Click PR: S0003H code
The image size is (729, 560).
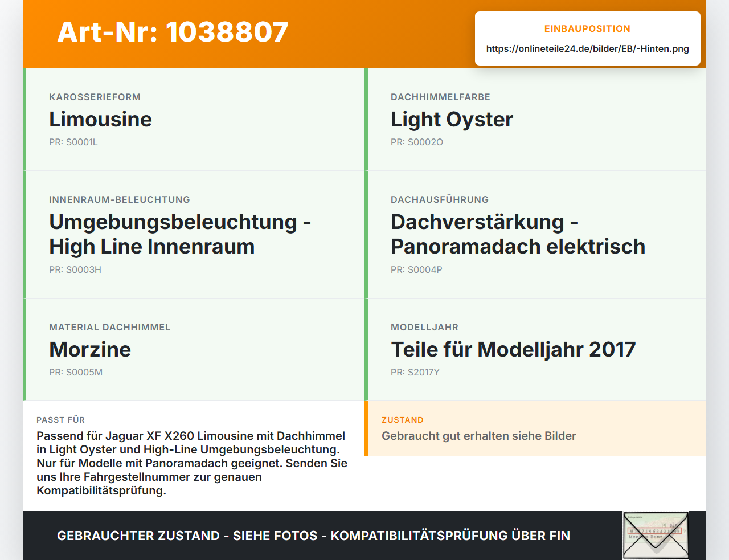point(75,269)
